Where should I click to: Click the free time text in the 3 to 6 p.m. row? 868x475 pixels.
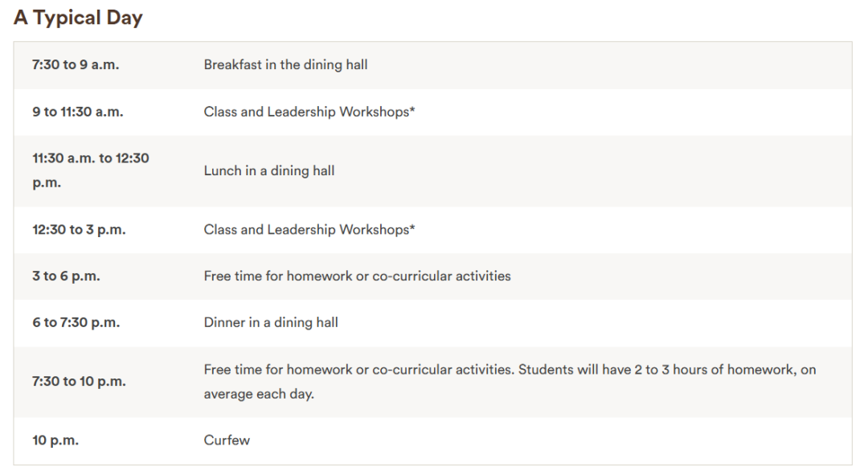click(357, 276)
